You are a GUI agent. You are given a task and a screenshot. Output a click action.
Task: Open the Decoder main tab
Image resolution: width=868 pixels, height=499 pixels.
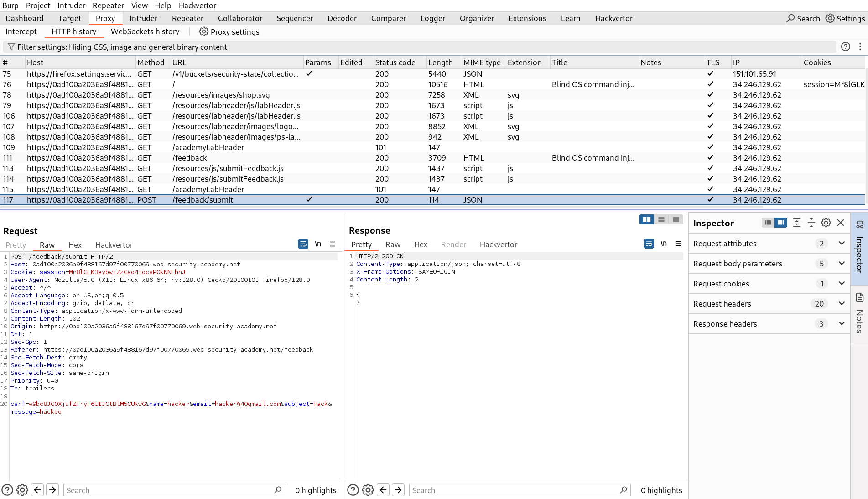342,18
